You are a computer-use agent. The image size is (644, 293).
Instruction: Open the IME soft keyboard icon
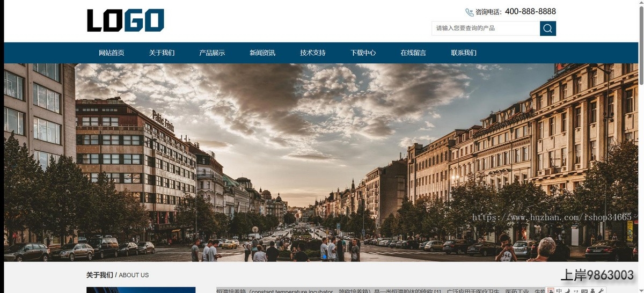coord(584,291)
